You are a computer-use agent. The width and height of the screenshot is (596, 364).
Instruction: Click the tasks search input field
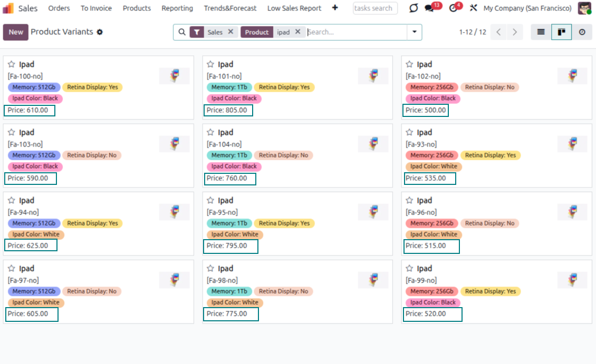click(x=375, y=8)
